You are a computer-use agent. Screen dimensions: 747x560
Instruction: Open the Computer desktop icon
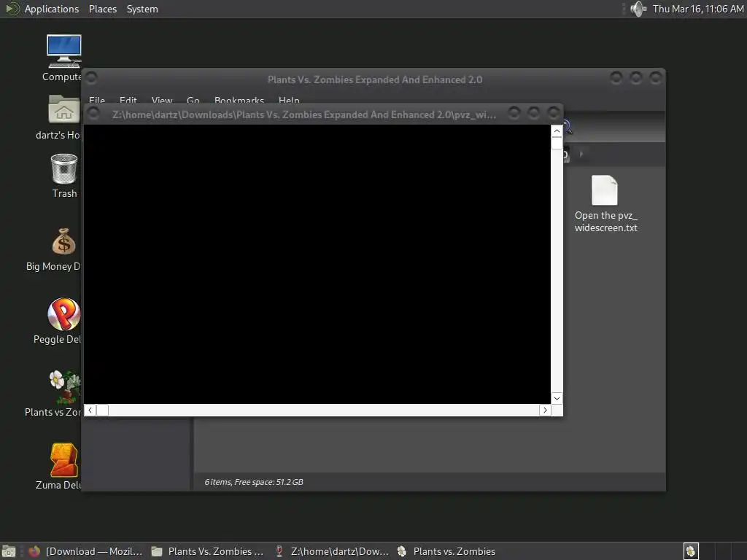64,52
